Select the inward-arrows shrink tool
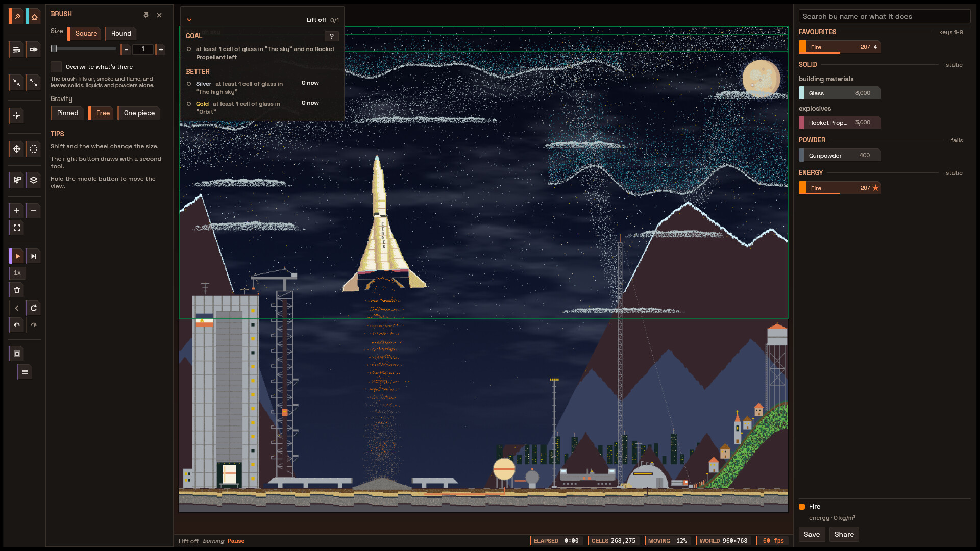 click(x=17, y=82)
